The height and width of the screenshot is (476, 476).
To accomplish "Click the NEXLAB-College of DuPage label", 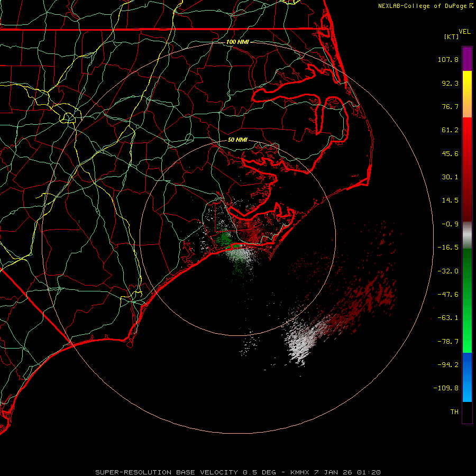I will pyautogui.click(x=422, y=6).
